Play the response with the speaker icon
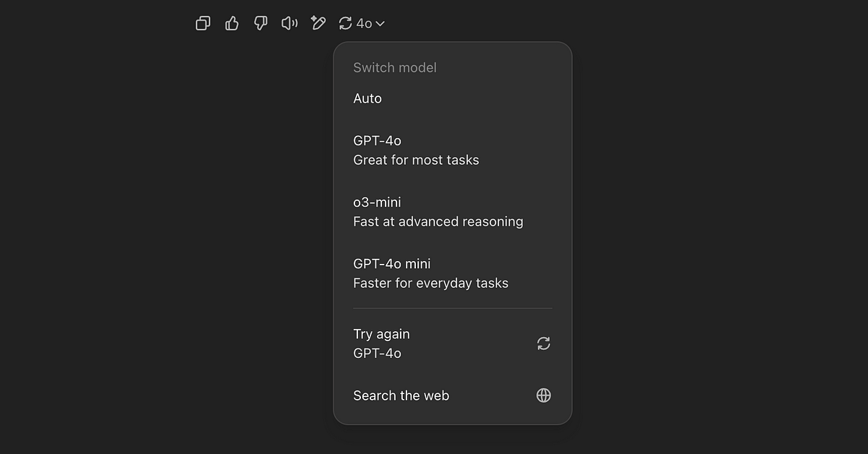Image resolution: width=868 pixels, height=454 pixels. (289, 24)
